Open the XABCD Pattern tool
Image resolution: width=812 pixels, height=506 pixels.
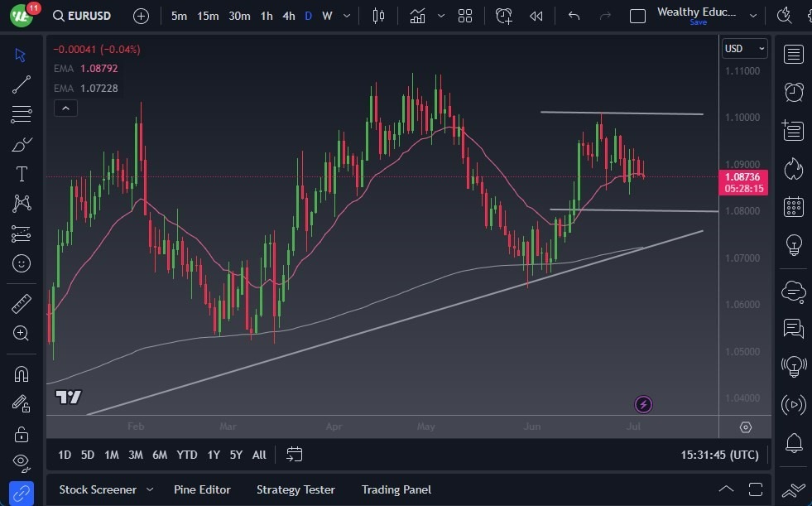coord(22,203)
